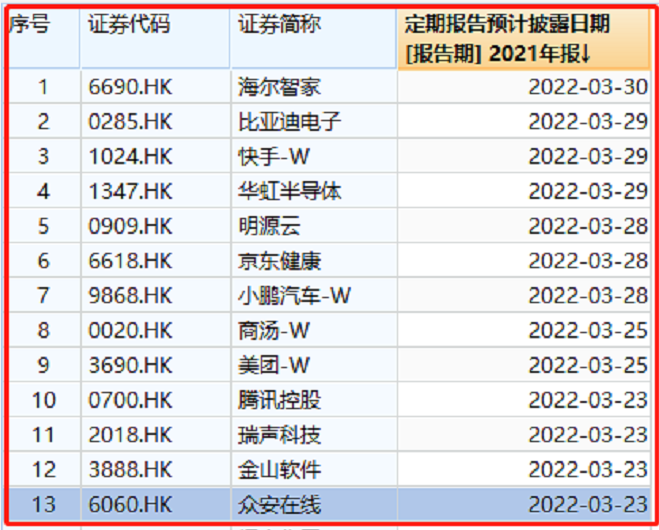The width and height of the screenshot is (659, 530).
Task: Select the 6618.HK code cell
Action: click(155, 261)
